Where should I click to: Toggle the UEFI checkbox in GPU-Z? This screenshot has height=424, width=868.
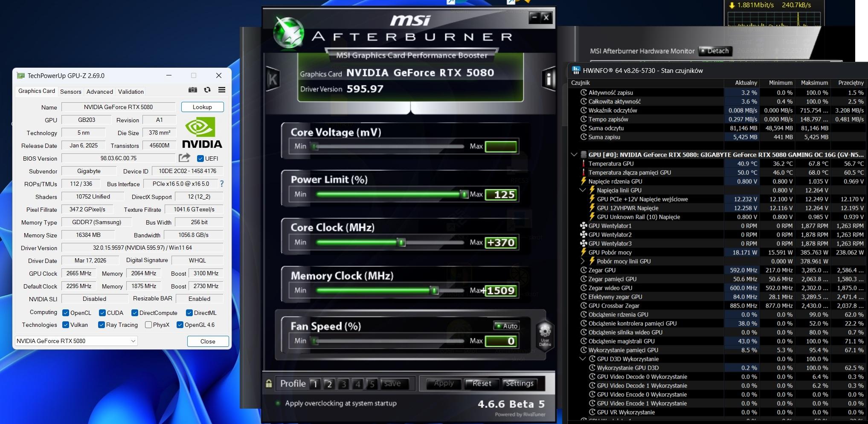pos(200,159)
